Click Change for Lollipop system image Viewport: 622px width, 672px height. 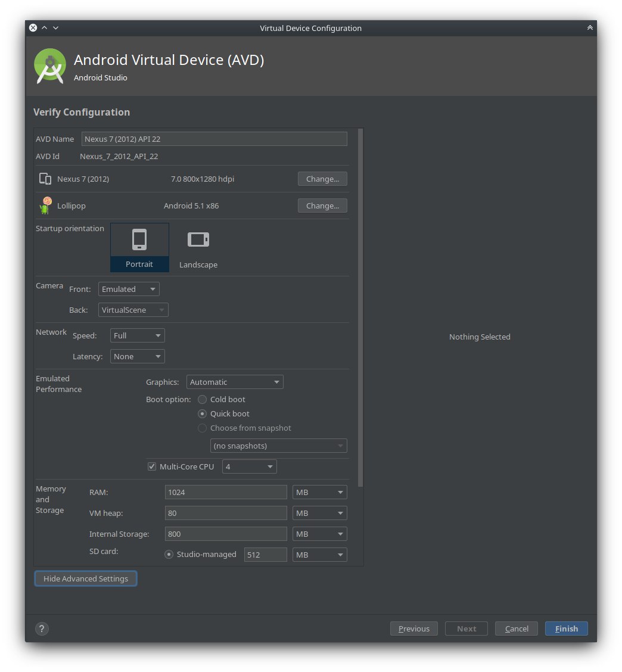(322, 206)
